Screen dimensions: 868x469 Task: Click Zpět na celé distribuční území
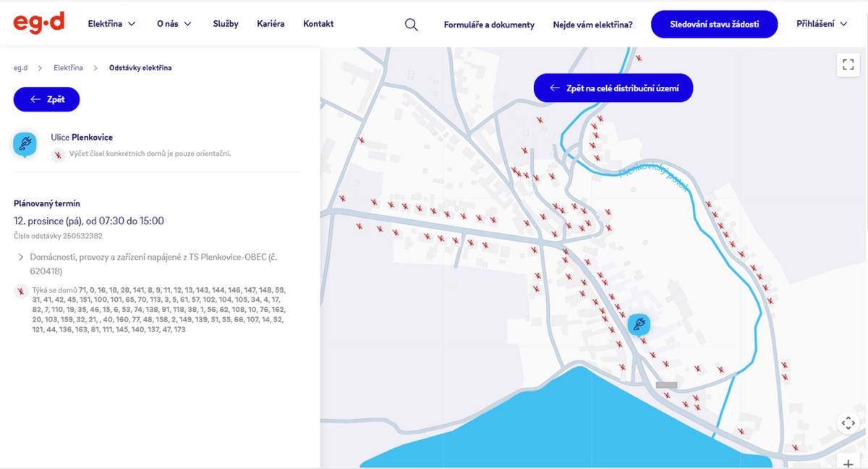point(613,88)
